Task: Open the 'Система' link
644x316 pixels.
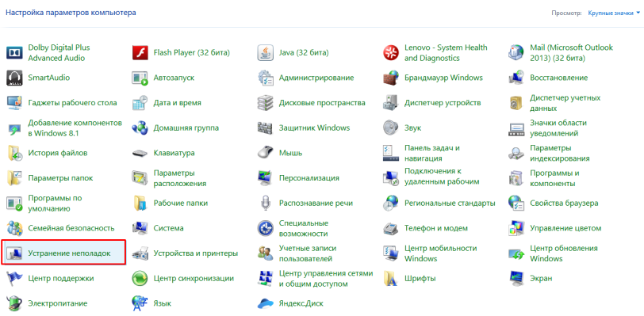Action: (x=168, y=228)
